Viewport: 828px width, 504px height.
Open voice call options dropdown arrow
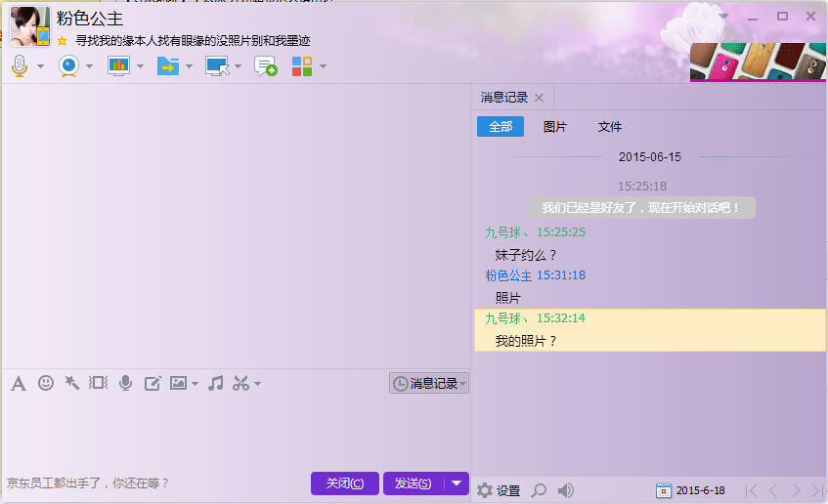click(41, 66)
